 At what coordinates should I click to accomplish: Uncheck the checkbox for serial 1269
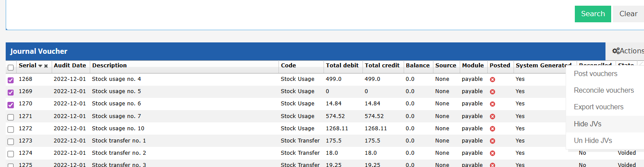tap(11, 92)
